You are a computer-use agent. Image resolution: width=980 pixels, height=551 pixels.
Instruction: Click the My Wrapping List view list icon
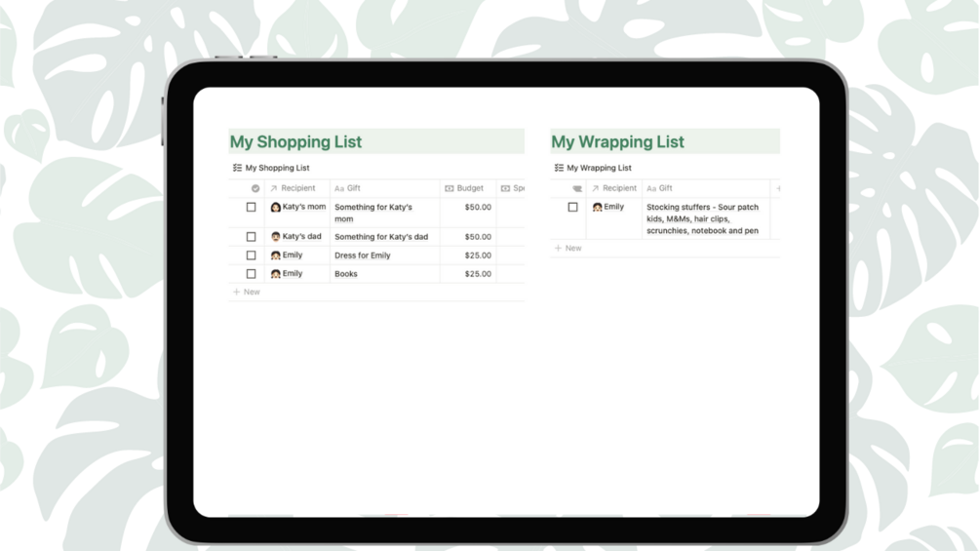pyautogui.click(x=559, y=168)
